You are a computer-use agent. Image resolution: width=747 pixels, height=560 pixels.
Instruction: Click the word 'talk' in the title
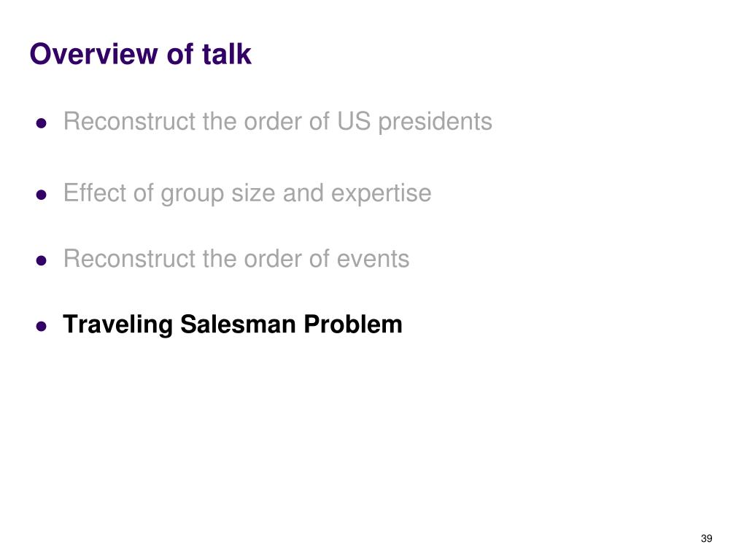(227, 54)
